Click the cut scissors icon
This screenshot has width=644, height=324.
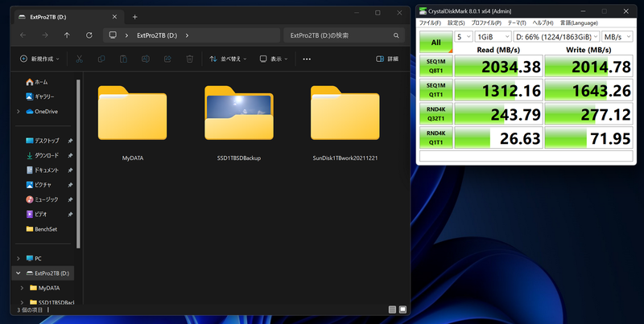(79, 59)
